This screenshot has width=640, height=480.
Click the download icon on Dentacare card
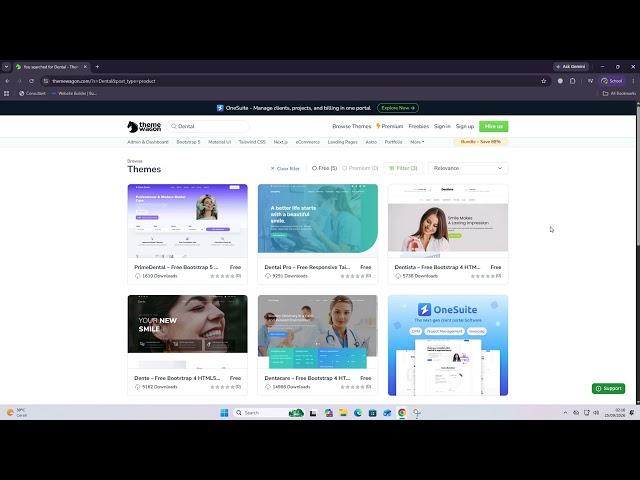[268, 387]
